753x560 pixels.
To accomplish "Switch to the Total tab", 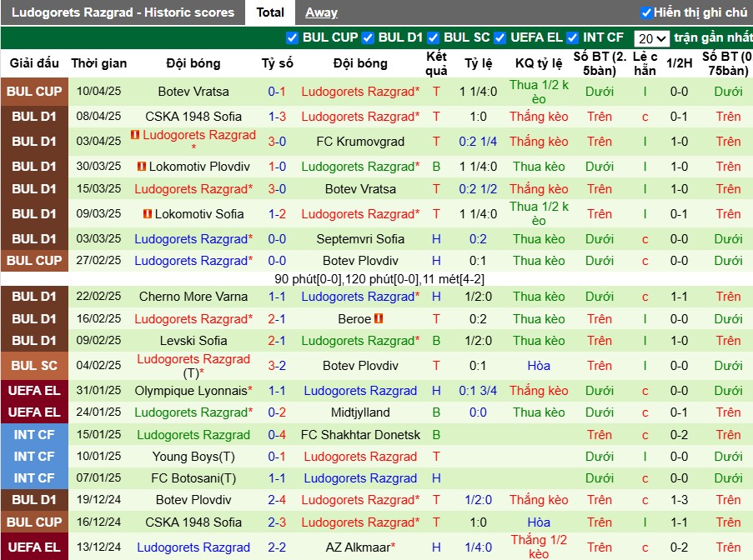I will [270, 12].
